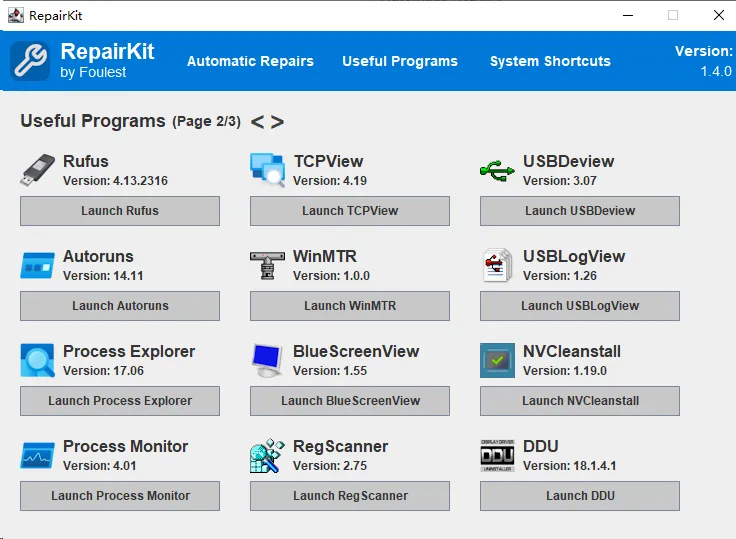This screenshot has width=736, height=539.
Task: Click the 'BlueScreenView' program title
Action: pyautogui.click(x=356, y=351)
